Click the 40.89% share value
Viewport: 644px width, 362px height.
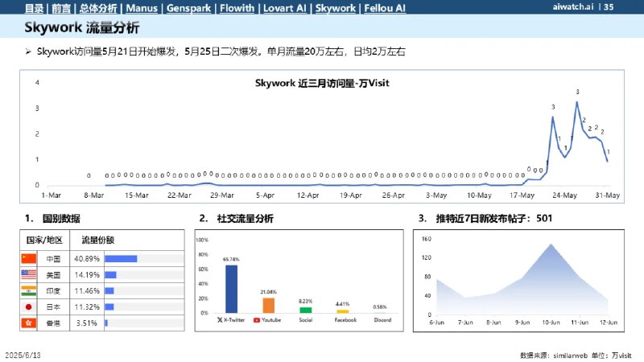tap(87, 259)
